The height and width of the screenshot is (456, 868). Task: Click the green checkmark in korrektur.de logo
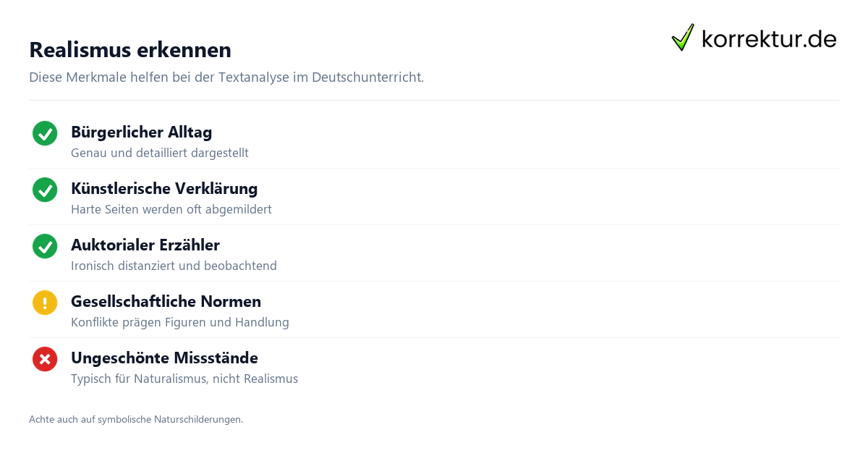[683, 38]
